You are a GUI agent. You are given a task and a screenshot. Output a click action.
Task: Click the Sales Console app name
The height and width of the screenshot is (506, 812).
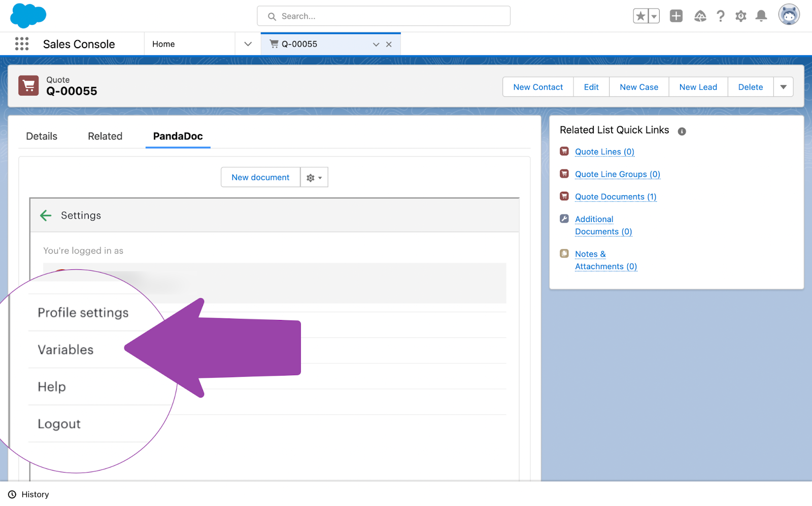pos(79,44)
